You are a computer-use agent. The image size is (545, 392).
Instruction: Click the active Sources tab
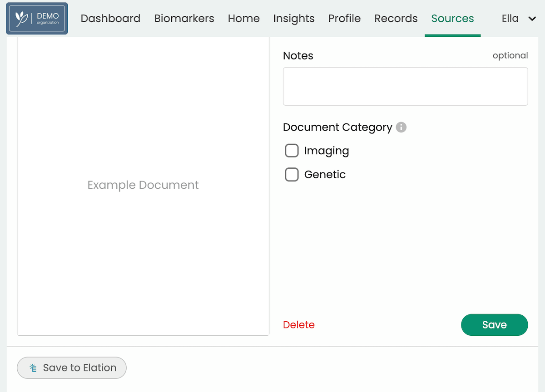452,19
